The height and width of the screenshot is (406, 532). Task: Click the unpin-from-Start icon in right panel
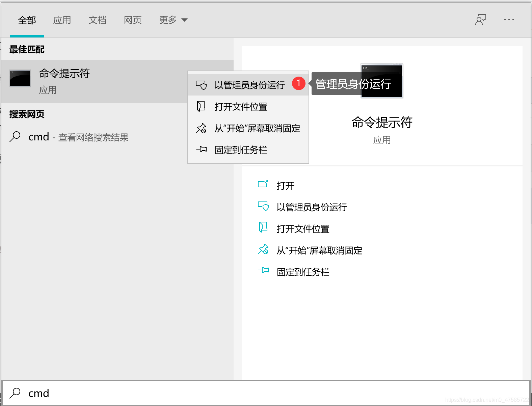(x=263, y=249)
